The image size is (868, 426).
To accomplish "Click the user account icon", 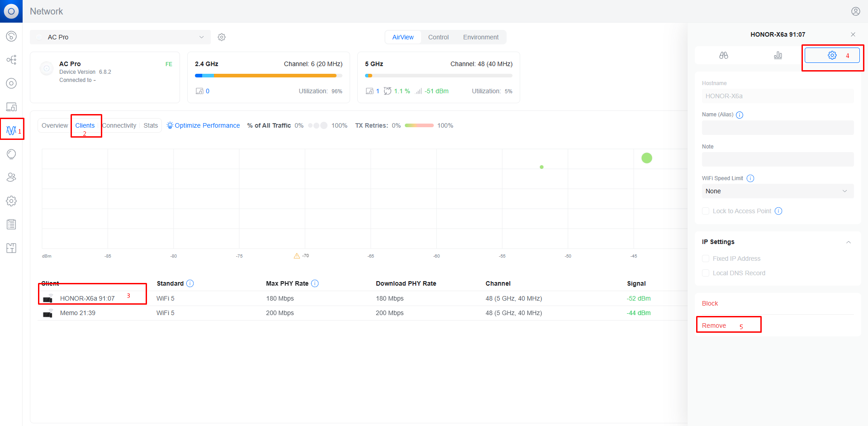I will click(x=855, y=11).
